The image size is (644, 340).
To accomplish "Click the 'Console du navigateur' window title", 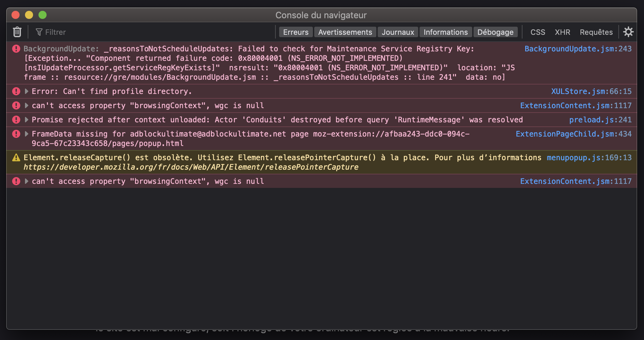I will click(321, 15).
